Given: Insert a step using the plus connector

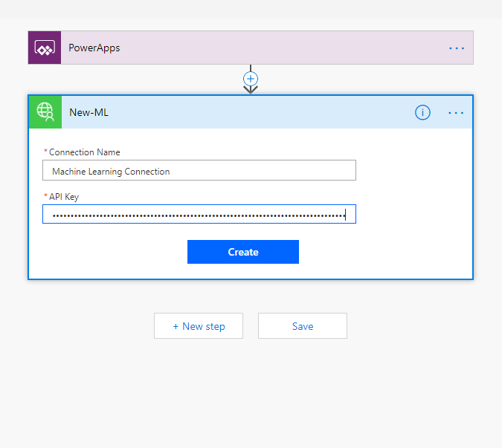Looking at the screenshot, I should pyautogui.click(x=251, y=78).
